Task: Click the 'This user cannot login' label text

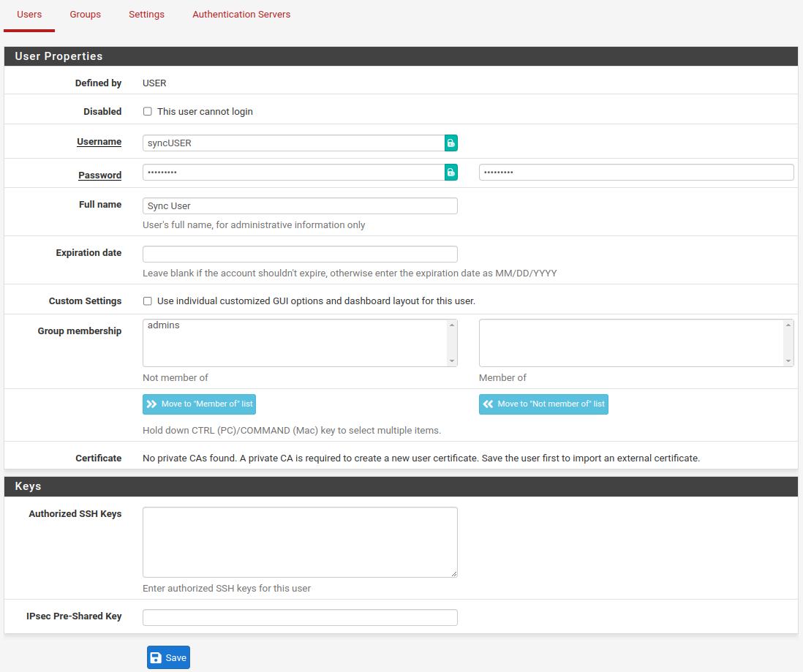Action: point(205,112)
